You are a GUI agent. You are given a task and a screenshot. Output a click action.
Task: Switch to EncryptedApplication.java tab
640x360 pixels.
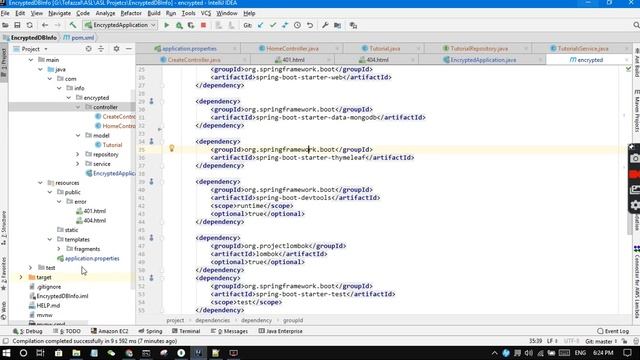tap(482, 60)
